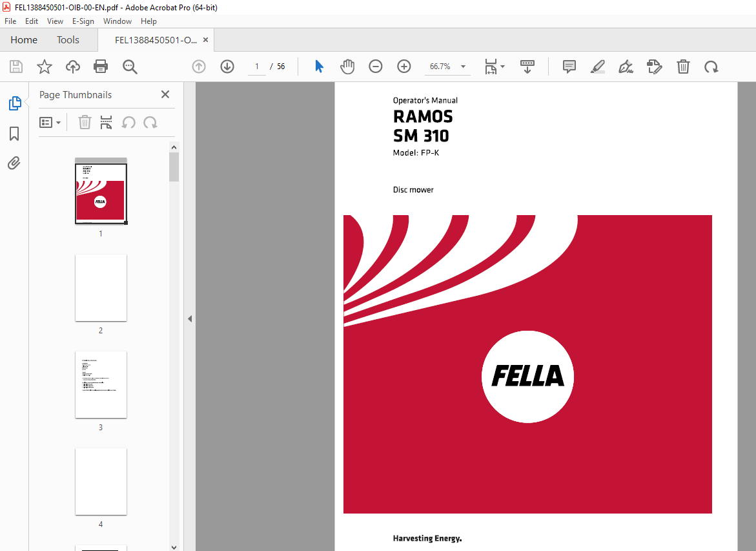Open the sign document pen tool
Image resolution: width=756 pixels, height=551 pixels.
(626, 67)
